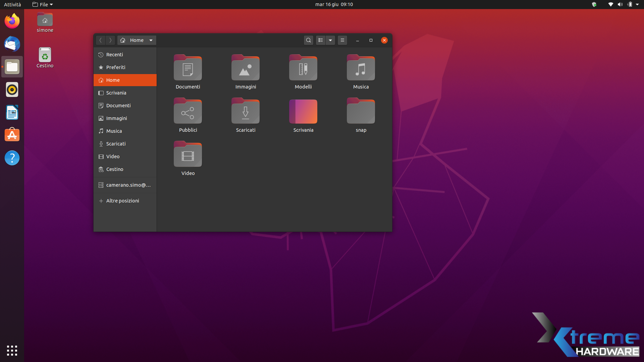
Task: Click the search icon in Files toolbar
Action: click(x=308, y=40)
